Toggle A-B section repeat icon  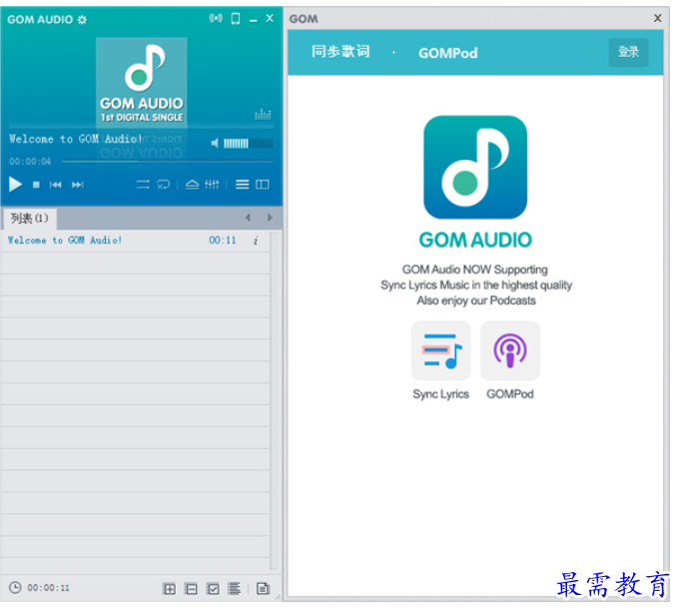click(164, 185)
